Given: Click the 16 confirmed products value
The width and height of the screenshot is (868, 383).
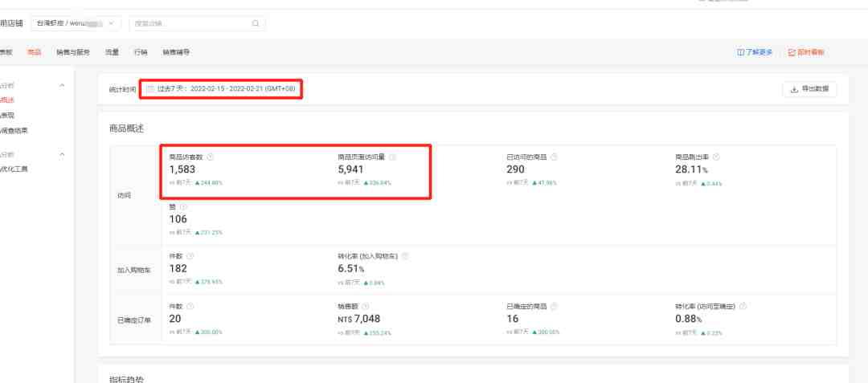Looking at the screenshot, I should click(x=513, y=318).
